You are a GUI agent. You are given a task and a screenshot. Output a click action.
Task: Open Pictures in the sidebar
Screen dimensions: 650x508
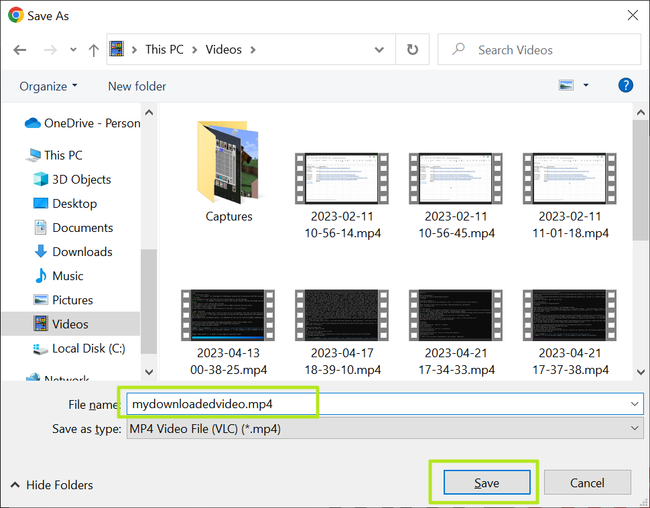[63, 299]
